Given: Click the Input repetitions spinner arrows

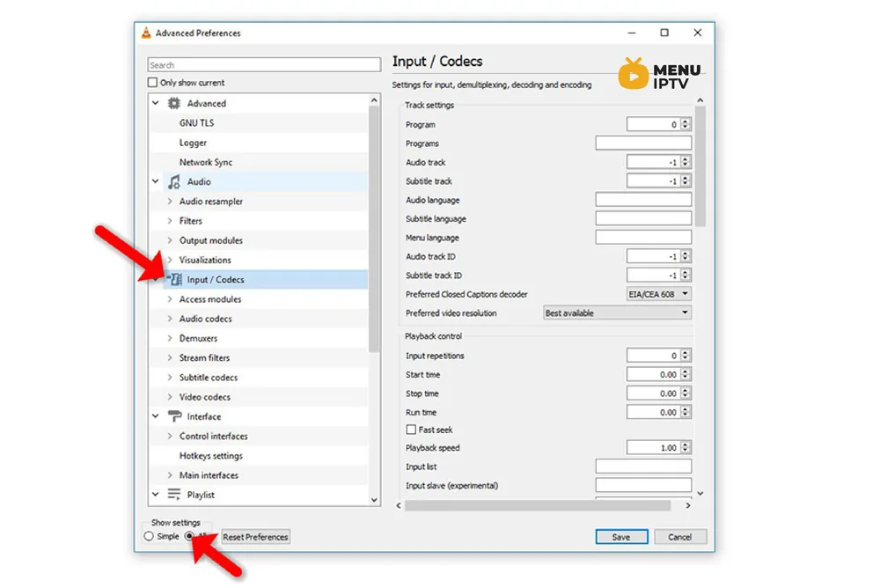Looking at the screenshot, I should [686, 355].
